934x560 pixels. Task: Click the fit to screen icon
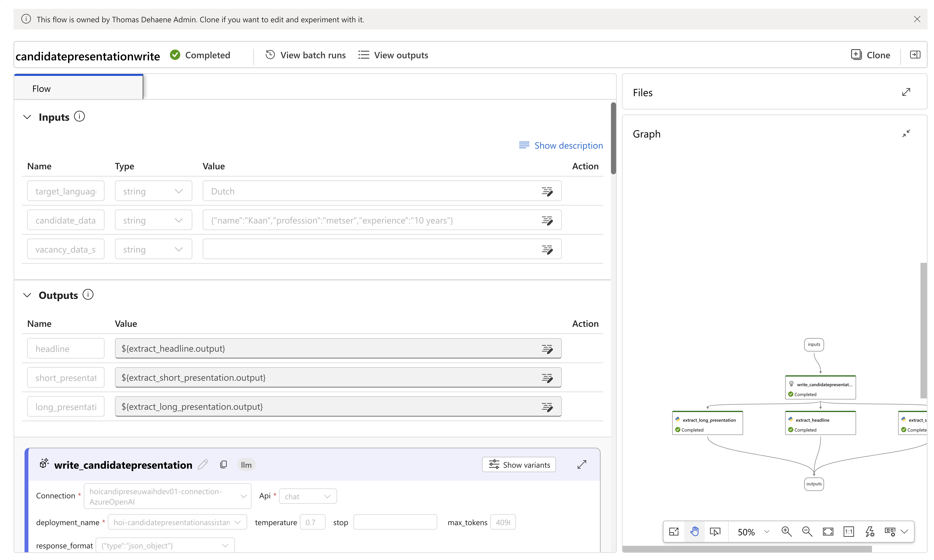point(828,532)
